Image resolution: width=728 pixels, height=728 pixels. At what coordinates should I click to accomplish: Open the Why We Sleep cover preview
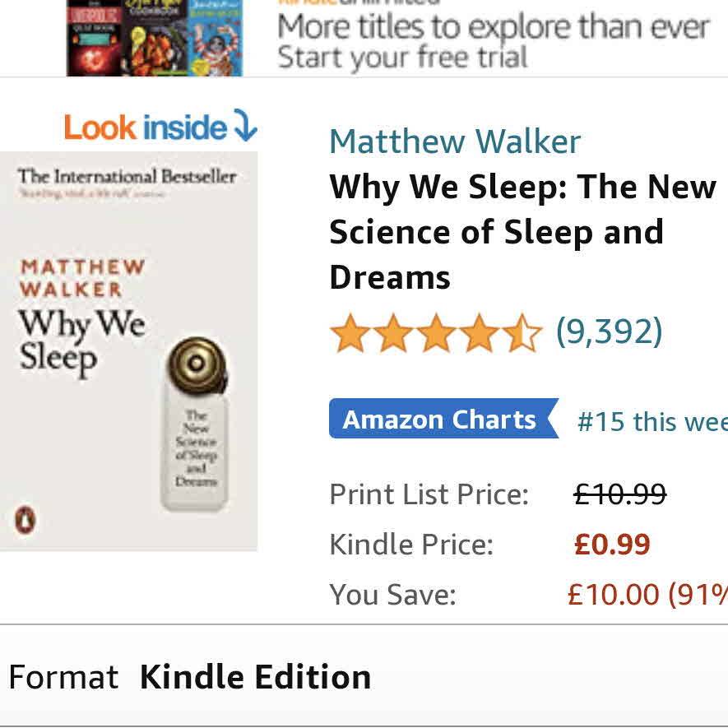[128, 351]
